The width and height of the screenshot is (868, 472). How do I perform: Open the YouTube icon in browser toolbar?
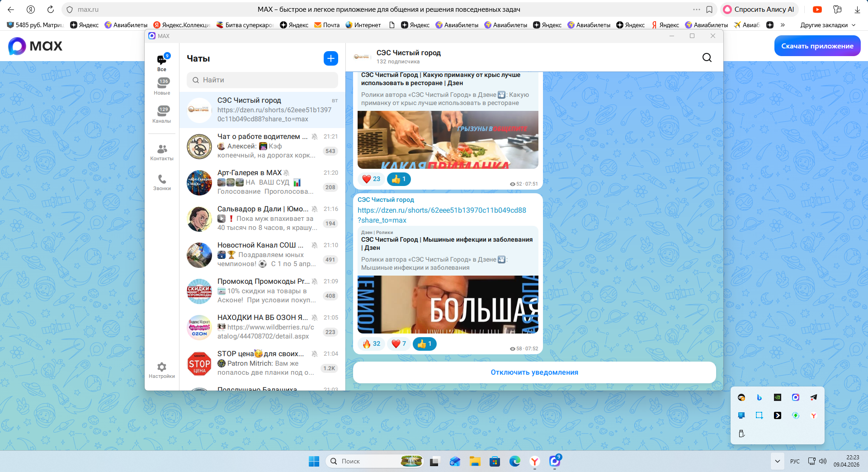(817, 10)
